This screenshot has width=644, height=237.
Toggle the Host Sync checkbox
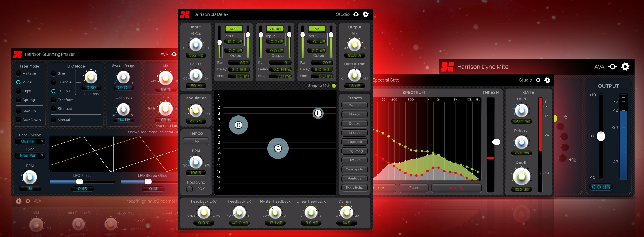(x=190, y=189)
